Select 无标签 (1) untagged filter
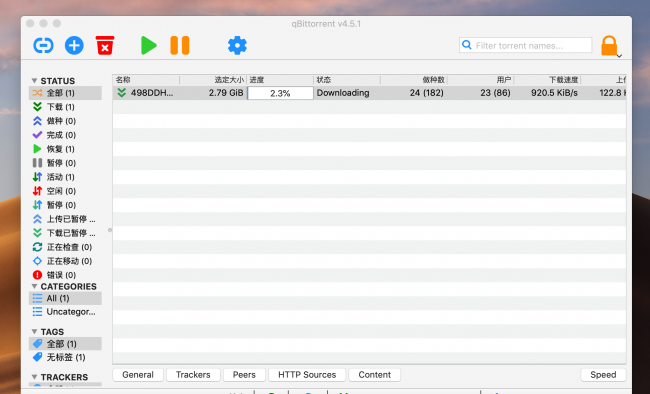This screenshot has width=650, height=394. coord(65,358)
